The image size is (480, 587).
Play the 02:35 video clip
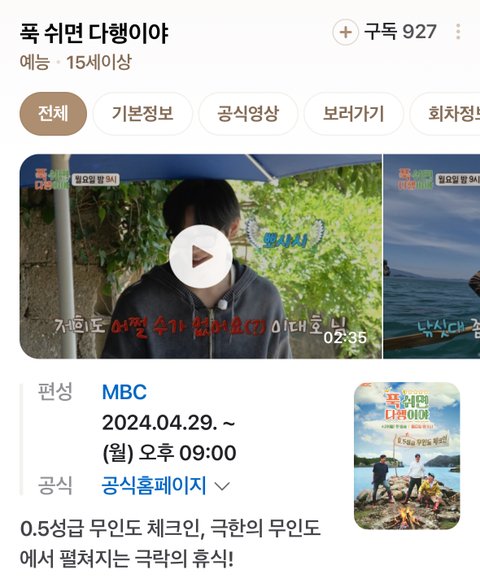(x=201, y=256)
